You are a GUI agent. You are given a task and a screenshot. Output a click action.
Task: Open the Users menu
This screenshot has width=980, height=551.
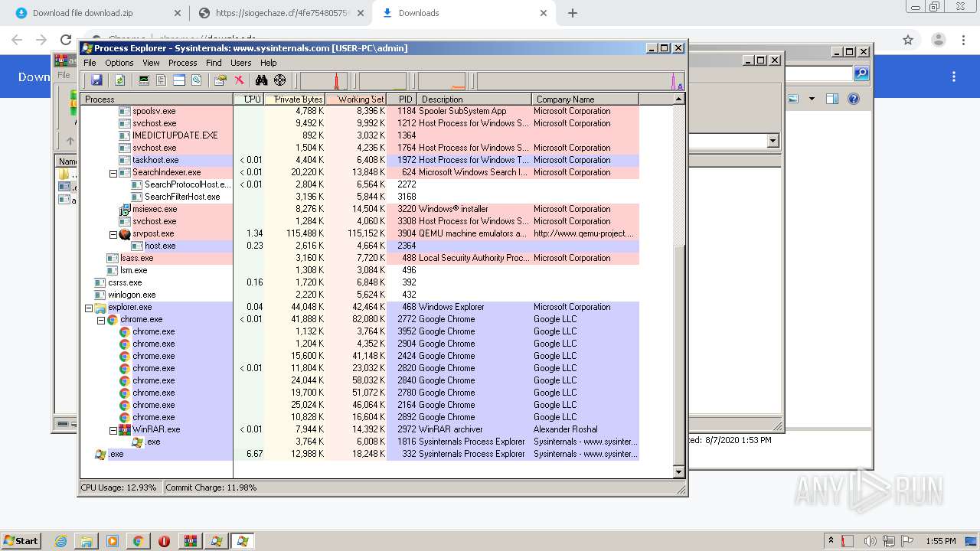(x=241, y=63)
